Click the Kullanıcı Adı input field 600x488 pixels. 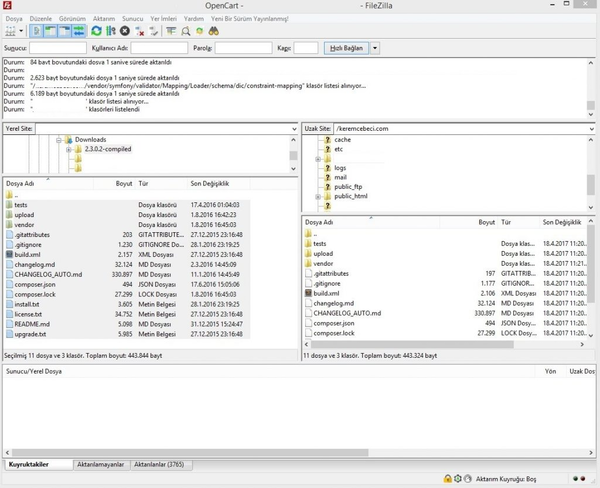pyautogui.click(x=159, y=48)
